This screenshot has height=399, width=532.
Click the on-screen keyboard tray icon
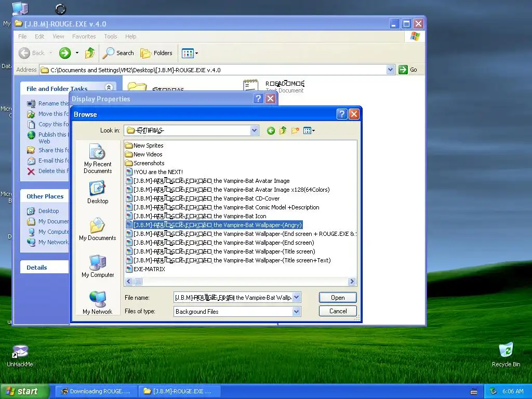pyautogui.click(x=474, y=392)
